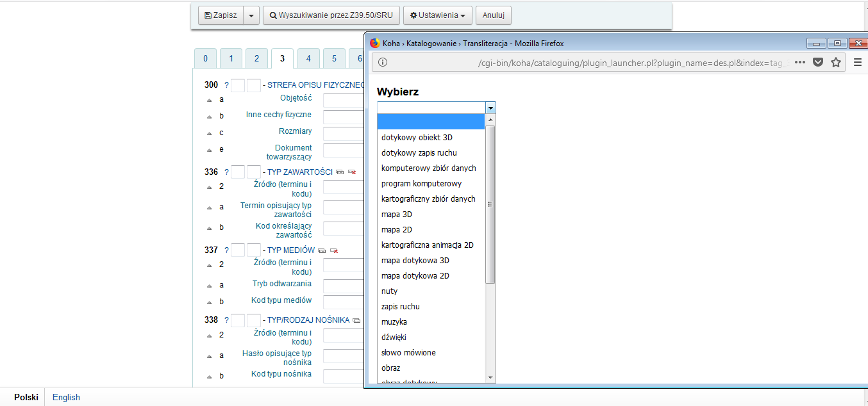Click the repeat tag icon for field 338
The width and height of the screenshot is (868, 406).
(x=356, y=320)
